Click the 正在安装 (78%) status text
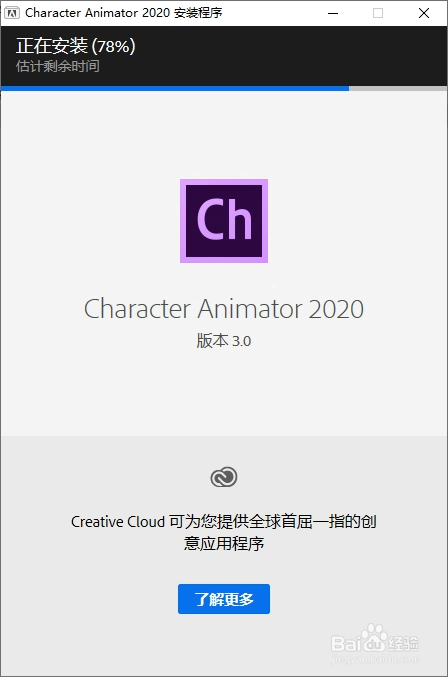Image resolution: width=448 pixels, height=677 pixels. pos(76,46)
